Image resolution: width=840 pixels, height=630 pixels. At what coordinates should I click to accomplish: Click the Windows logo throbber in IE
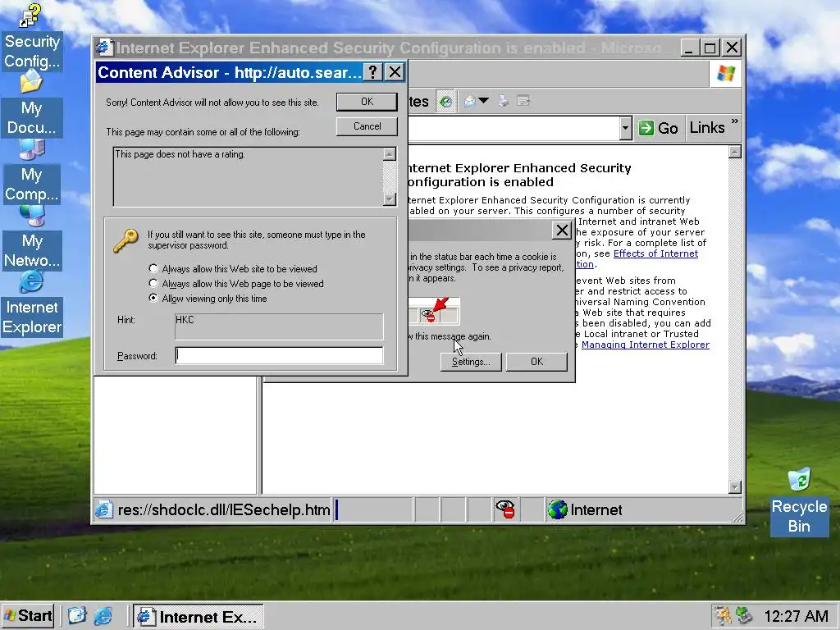[726, 73]
